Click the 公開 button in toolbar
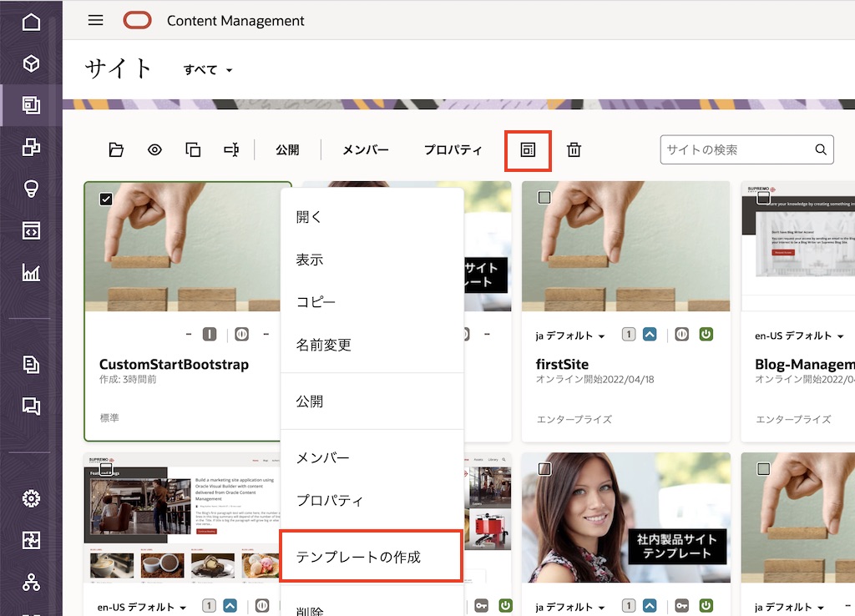Viewport: 855px width, 616px height. pyautogui.click(x=287, y=150)
